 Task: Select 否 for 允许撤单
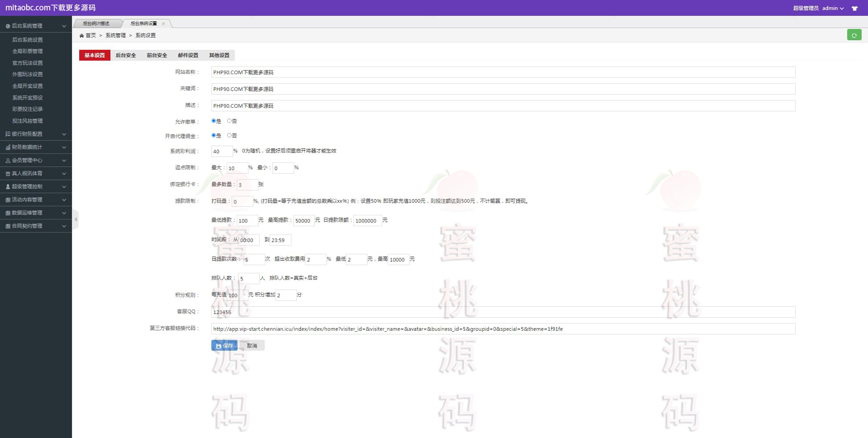(229, 121)
